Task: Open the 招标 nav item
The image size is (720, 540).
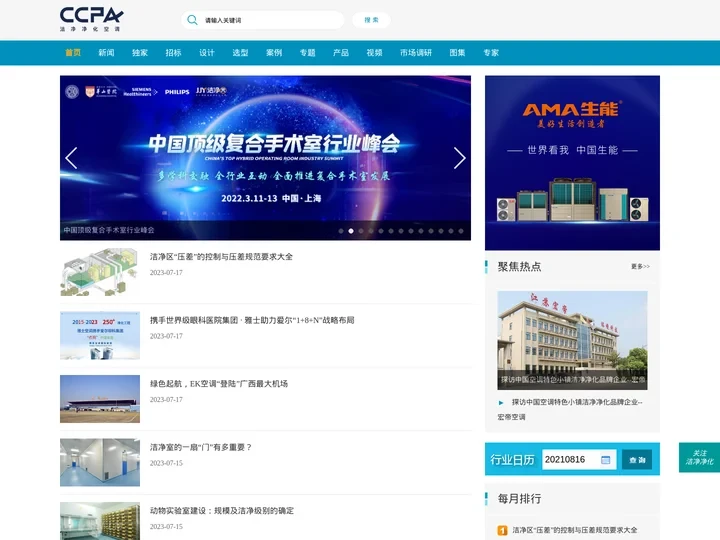Action: (x=174, y=53)
